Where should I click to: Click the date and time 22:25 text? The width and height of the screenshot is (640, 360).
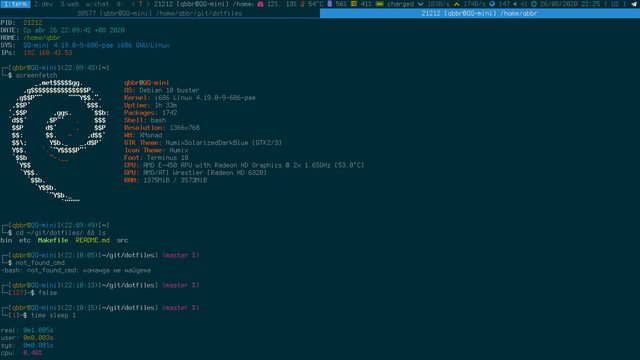point(570,4)
